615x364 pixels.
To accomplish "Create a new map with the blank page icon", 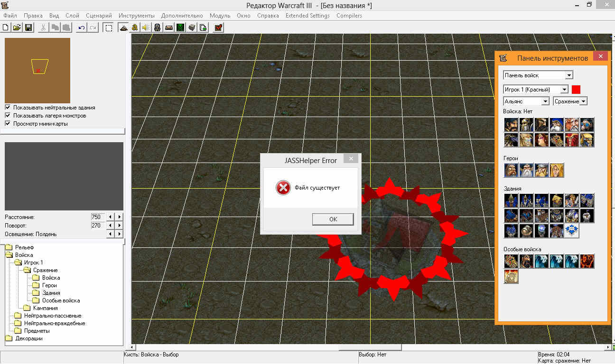I will pos(6,27).
